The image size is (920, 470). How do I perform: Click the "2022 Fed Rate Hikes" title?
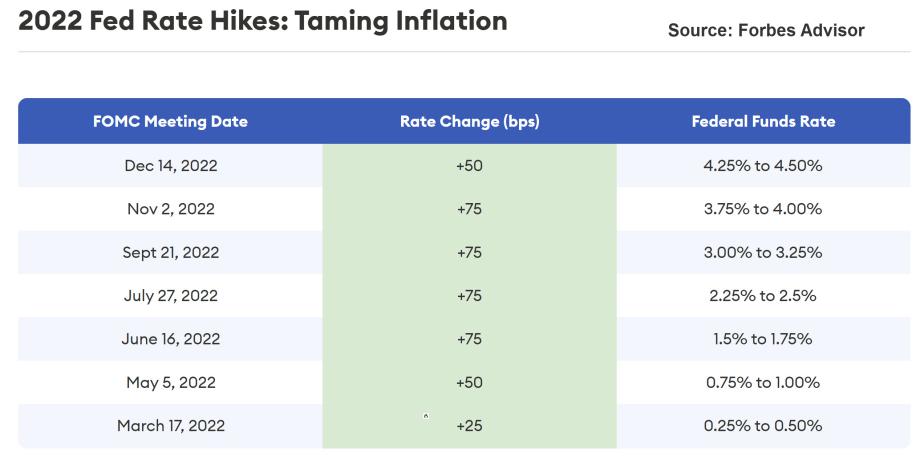coord(262,20)
